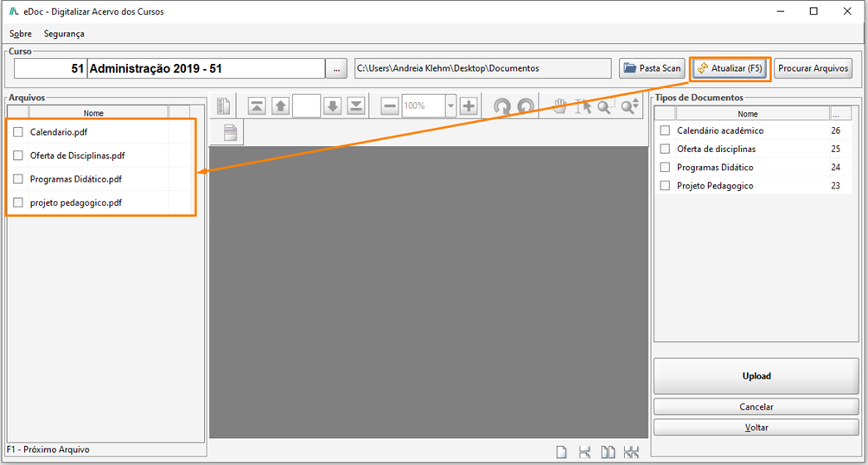Jump to last page in viewer toolbar
Image resolution: width=868 pixels, height=465 pixels.
pyautogui.click(x=357, y=105)
